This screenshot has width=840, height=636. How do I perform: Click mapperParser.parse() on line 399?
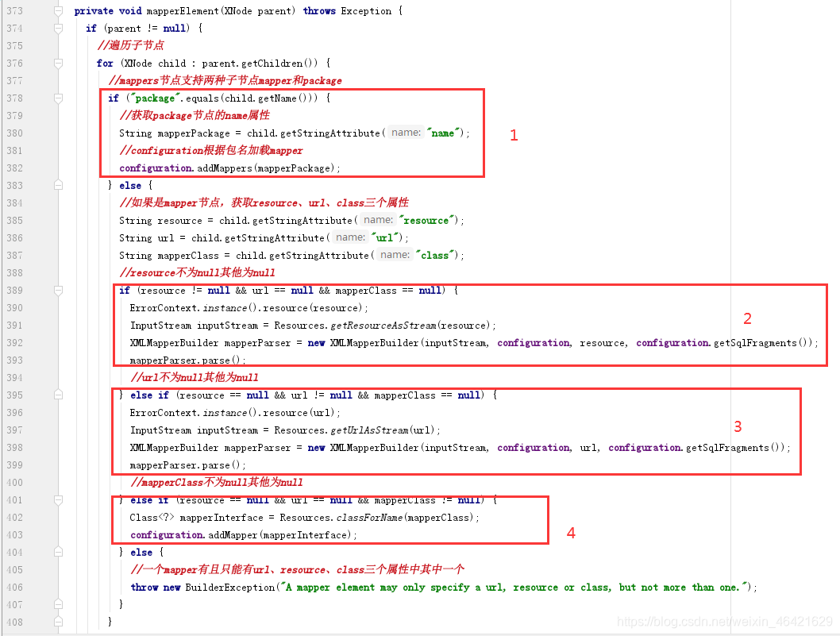click(x=185, y=465)
